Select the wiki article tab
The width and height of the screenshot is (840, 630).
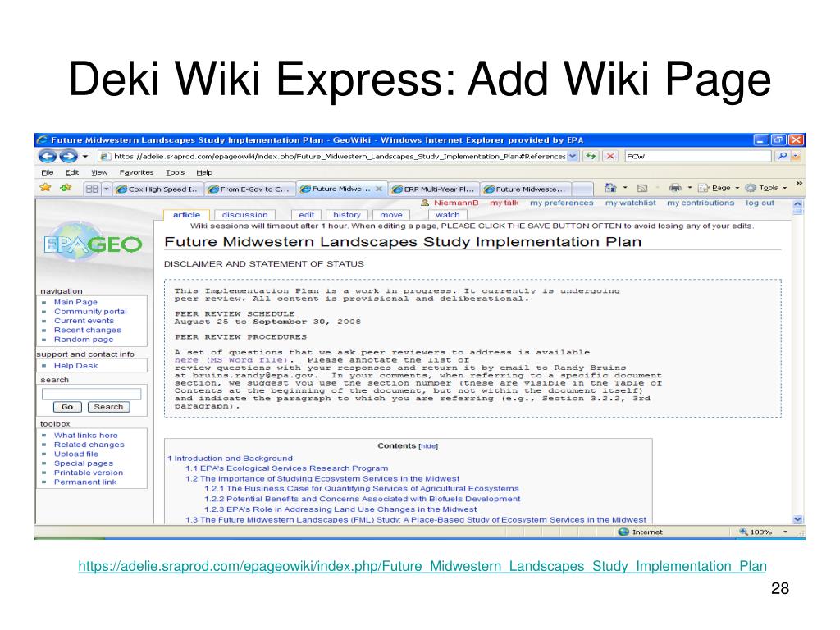[186, 215]
